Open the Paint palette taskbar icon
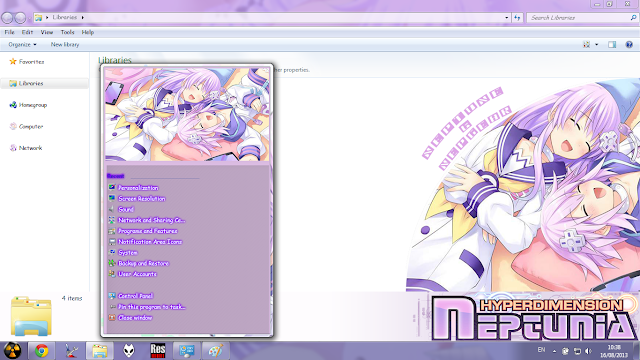Viewport: 640px width, 360px height. click(216, 351)
